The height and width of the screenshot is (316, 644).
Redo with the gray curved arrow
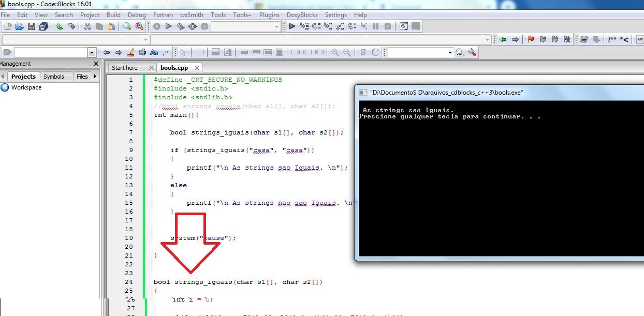pos(71,26)
